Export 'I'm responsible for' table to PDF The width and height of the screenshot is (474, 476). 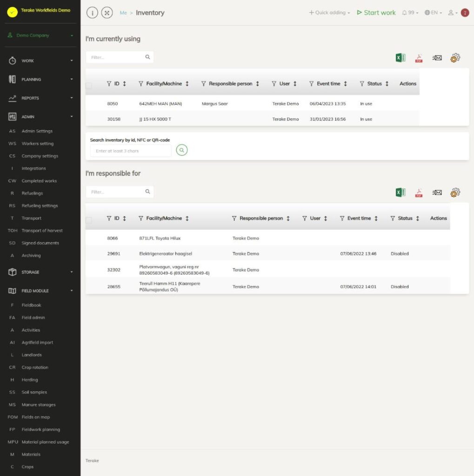point(419,192)
